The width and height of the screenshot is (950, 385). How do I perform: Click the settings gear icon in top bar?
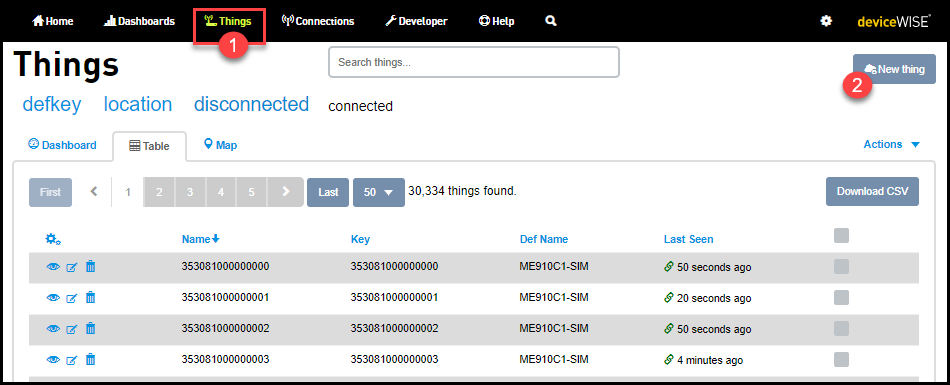(826, 21)
